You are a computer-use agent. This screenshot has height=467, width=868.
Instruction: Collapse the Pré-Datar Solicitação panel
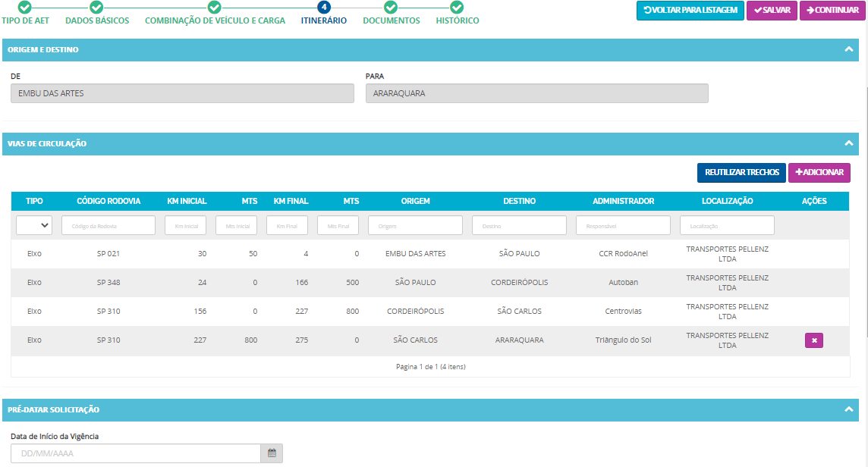(848, 409)
